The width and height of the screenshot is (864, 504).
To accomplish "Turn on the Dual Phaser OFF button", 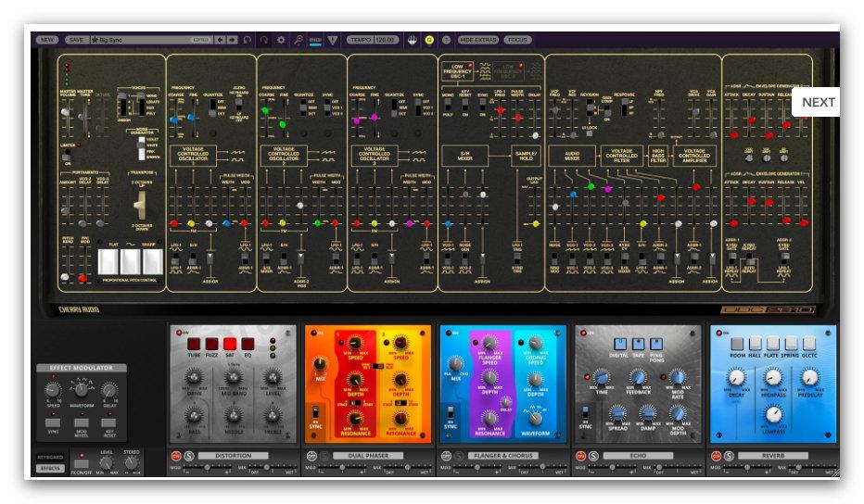I will point(311,456).
